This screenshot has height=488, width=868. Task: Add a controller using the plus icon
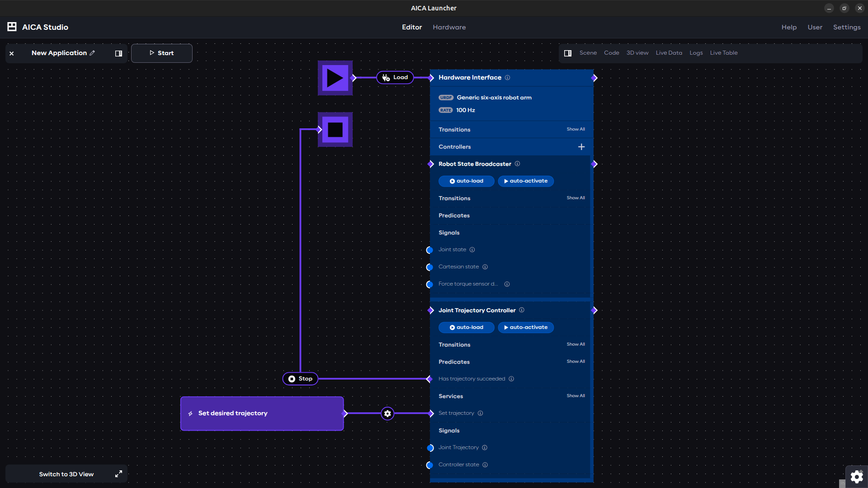pos(581,146)
